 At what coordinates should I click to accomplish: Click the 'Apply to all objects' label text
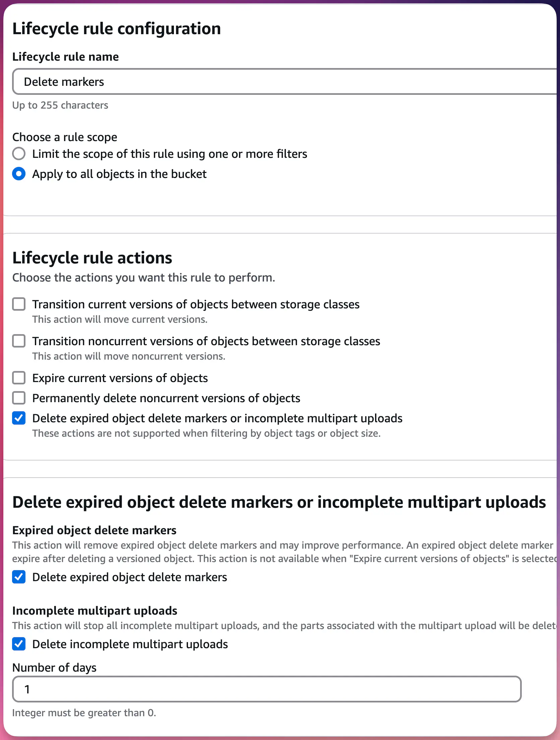[x=119, y=174]
